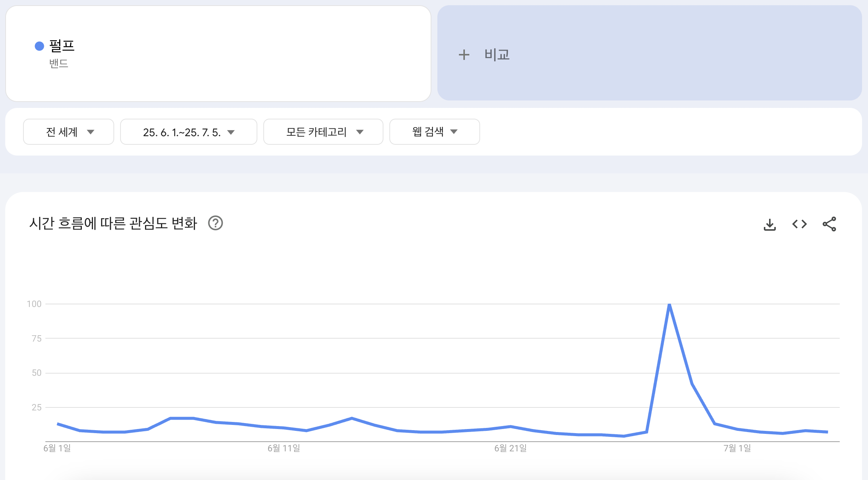The image size is (868, 480).
Task: Click the 비교 compare button
Action: click(x=497, y=55)
